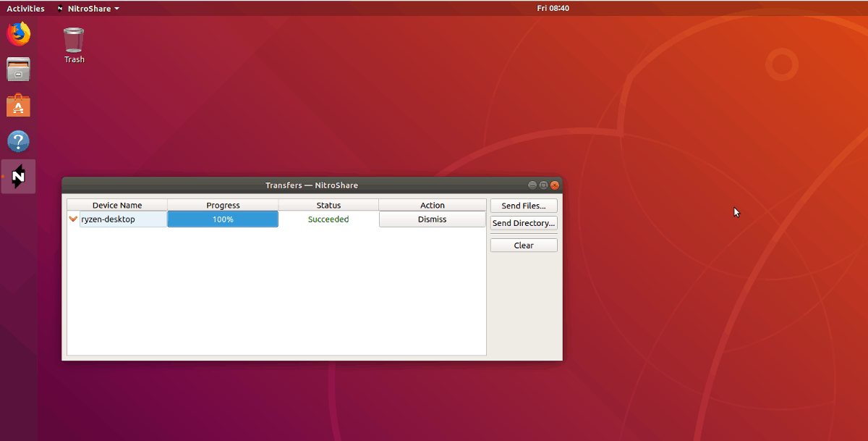
Task: Click the 100% progress bar
Action: tap(222, 219)
